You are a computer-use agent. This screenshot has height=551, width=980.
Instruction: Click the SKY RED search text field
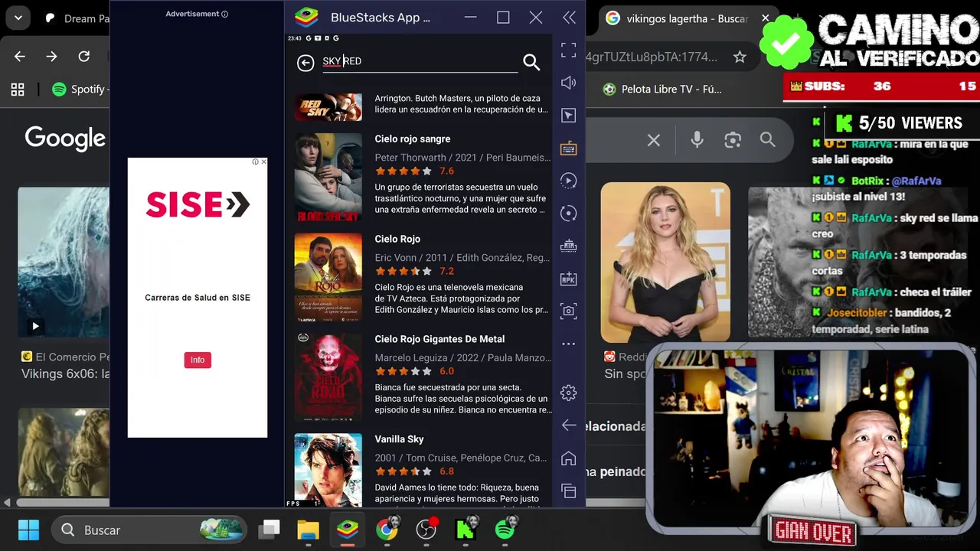click(x=420, y=61)
